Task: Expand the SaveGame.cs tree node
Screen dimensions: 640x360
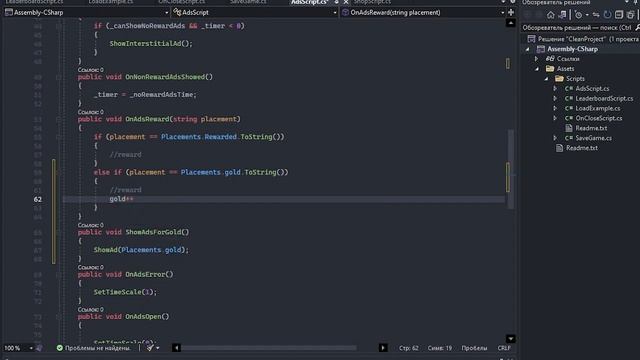Action: point(556,138)
